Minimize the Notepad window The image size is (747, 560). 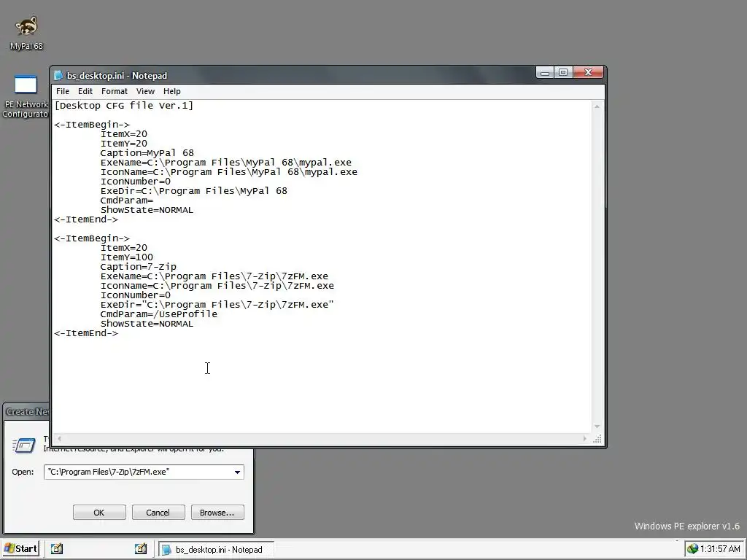[544, 72]
